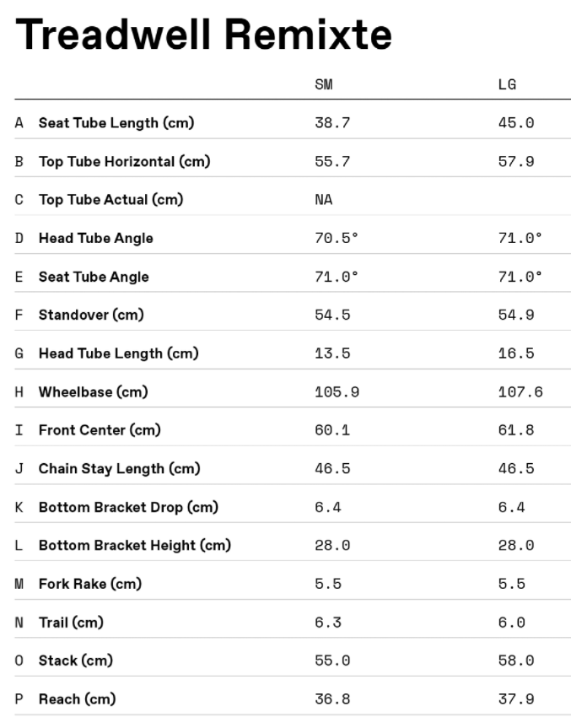571x728 pixels.
Task: Click the Top Tube Horizontal row label
Action: tap(124, 161)
